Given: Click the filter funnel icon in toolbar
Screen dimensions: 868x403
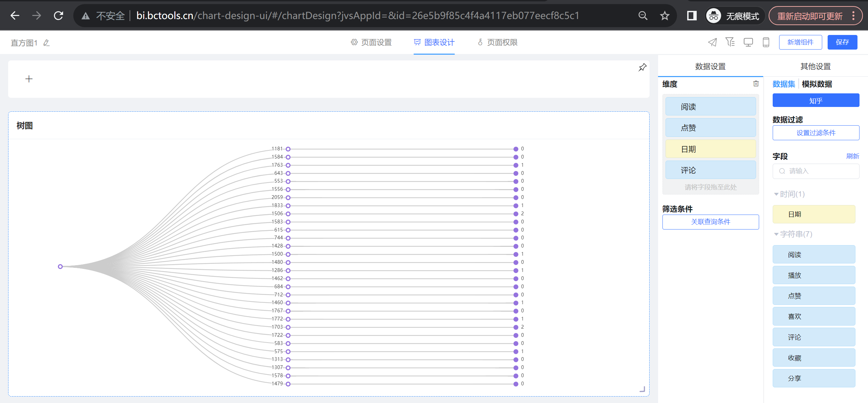Looking at the screenshot, I should [730, 42].
